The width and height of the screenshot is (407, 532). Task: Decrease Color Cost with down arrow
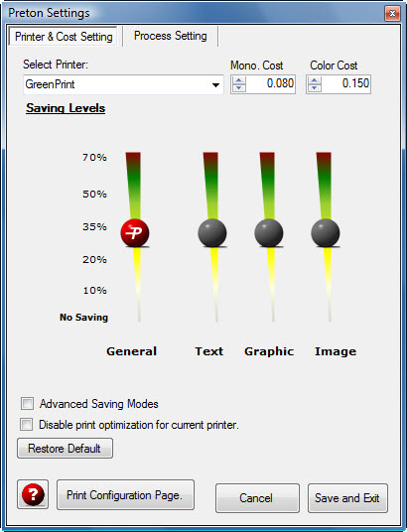(x=315, y=88)
